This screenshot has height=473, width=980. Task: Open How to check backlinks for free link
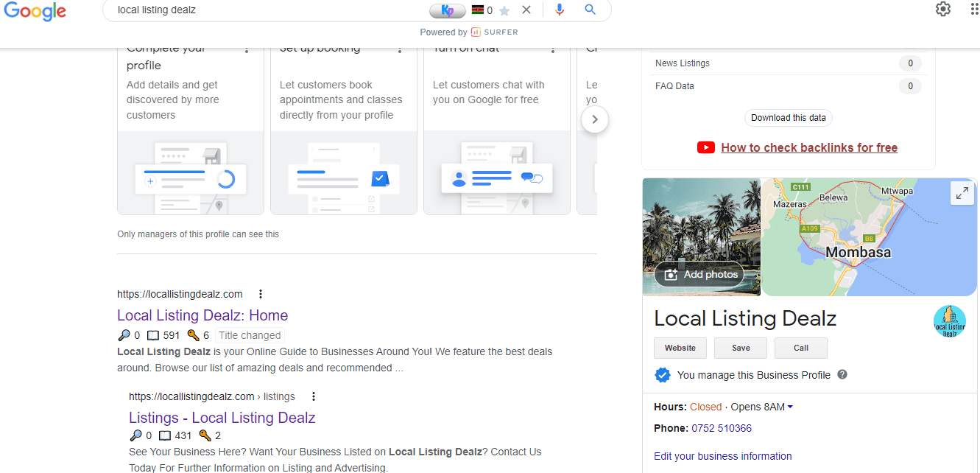point(809,147)
